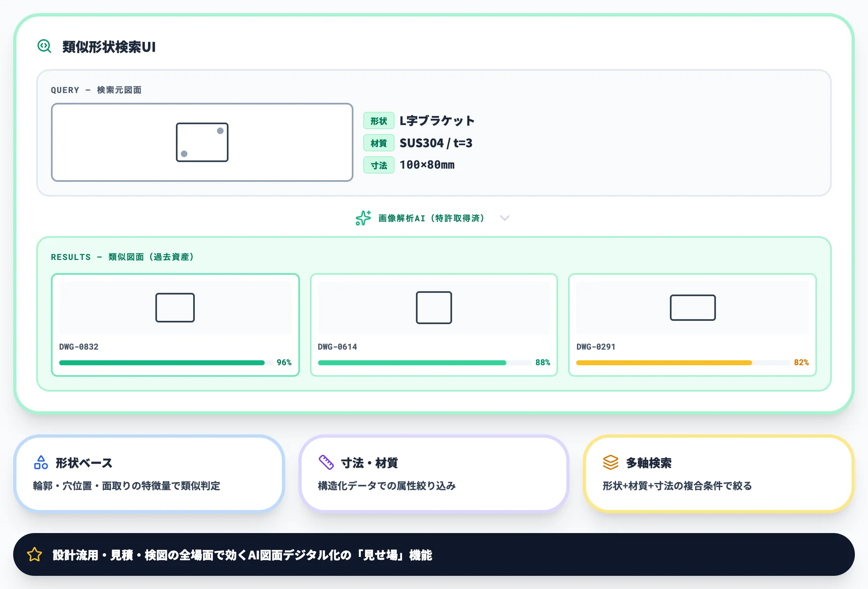Screen dimensions: 868x589
Task: Expand the 画像解析AI chevron dropdown
Action: point(505,218)
